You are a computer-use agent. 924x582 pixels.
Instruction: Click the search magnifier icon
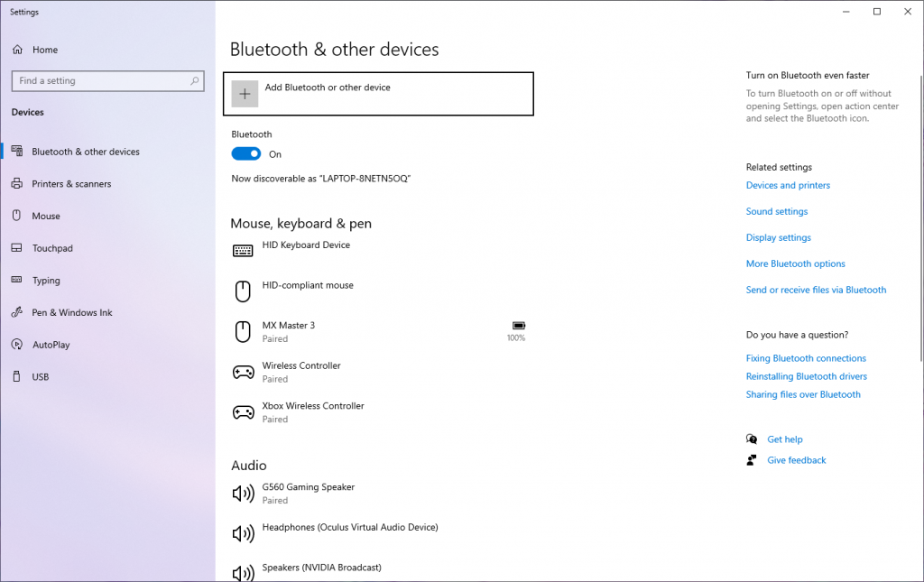(x=194, y=81)
